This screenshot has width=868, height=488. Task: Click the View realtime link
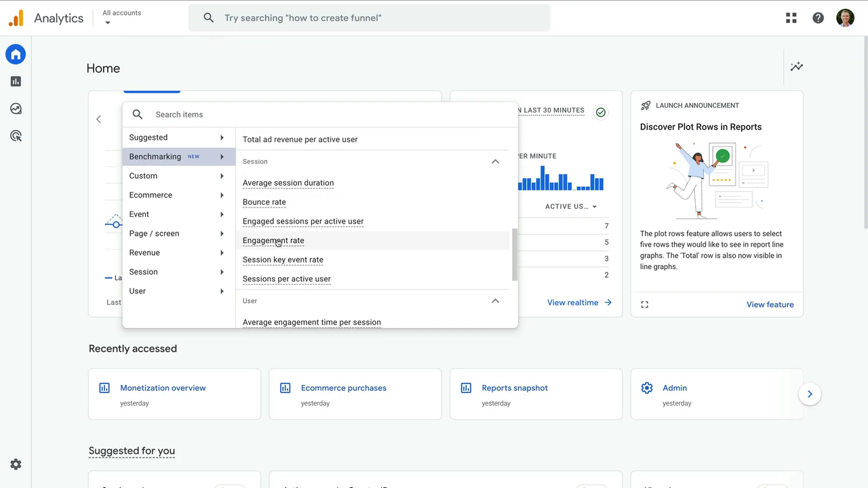[x=572, y=302]
